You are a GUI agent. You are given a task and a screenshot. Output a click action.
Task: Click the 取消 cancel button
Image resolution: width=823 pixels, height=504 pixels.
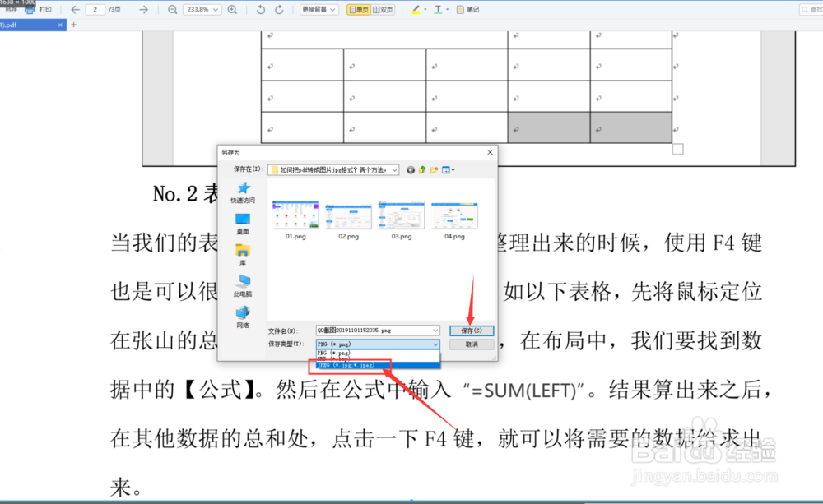[472, 344]
